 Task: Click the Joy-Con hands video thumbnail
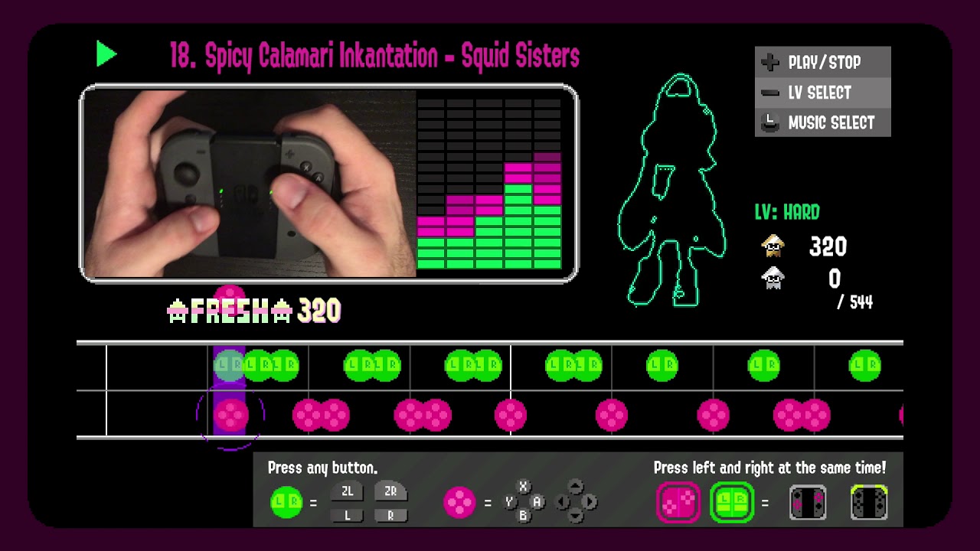pos(250,184)
